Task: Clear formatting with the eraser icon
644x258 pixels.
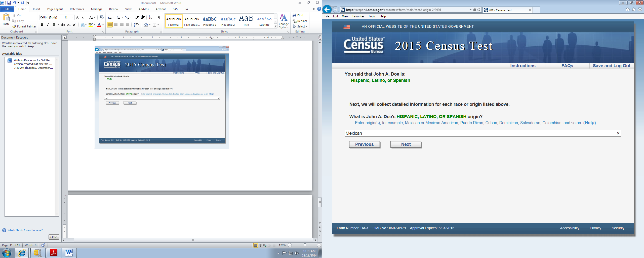Action: [102, 17]
